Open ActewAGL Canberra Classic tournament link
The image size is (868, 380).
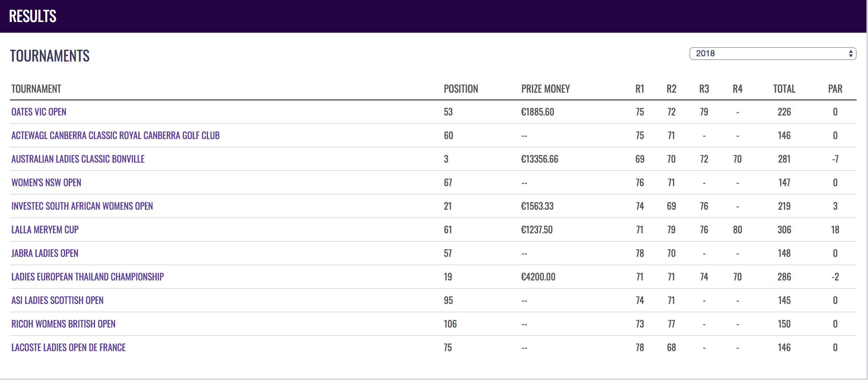116,136
